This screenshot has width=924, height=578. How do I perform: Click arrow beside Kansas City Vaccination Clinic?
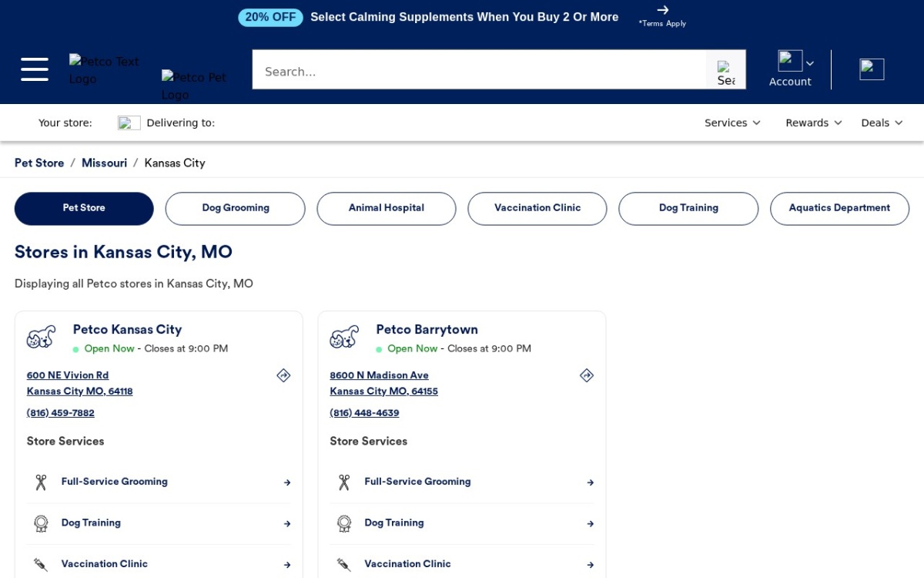(x=287, y=564)
